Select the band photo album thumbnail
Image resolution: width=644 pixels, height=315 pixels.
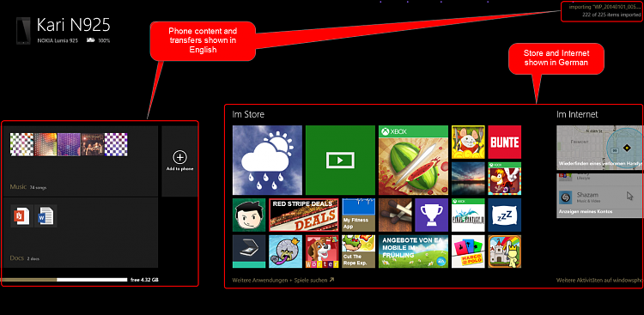click(x=93, y=144)
